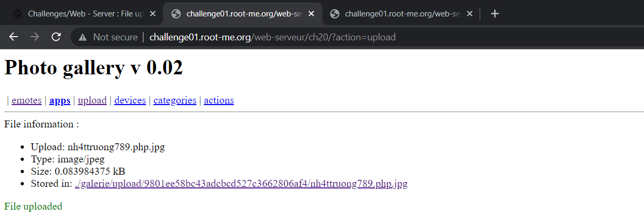Image resolution: width=644 pixels, height=224 pixels.
Task: Go back with the browser back arrow
Action: pos(14,37)
